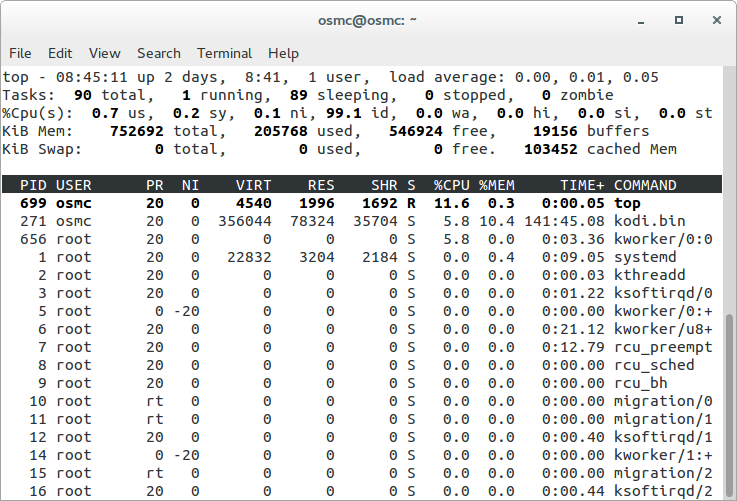Open the Edit menu
The height and width of the screenshot is (501, 737).
tap(60, 54)
